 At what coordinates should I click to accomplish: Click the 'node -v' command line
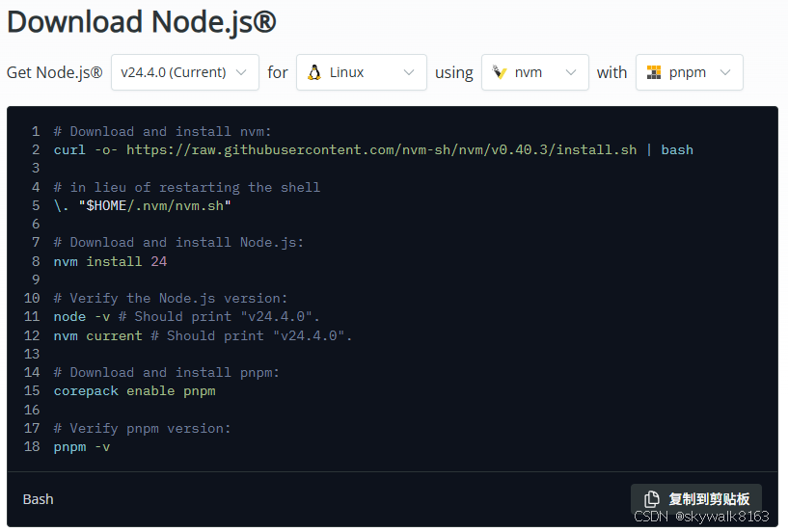pyautogui.click(x=186, y=317)
